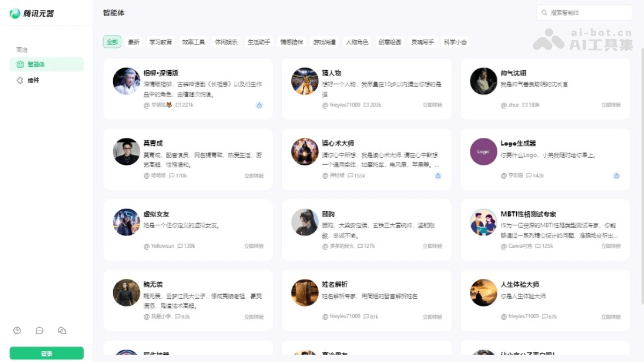
Task: Switch to the 效率工具 category tab
Action: (x=193, y=42)
